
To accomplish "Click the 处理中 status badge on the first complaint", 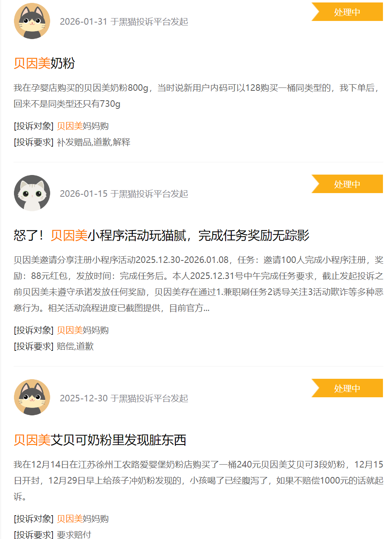I will coord(347,12).
